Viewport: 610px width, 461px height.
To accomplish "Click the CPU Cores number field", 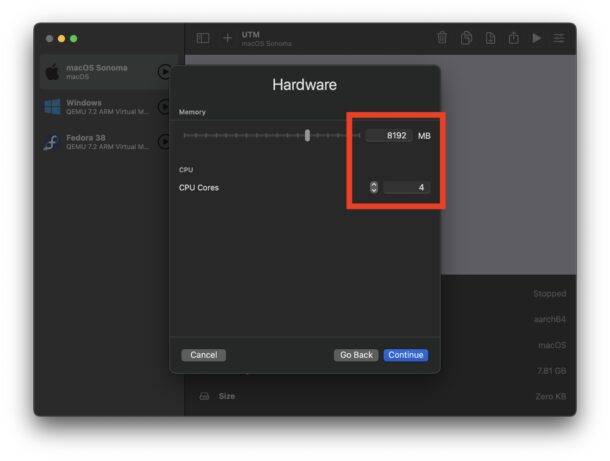I will click(x=407, y=187).
